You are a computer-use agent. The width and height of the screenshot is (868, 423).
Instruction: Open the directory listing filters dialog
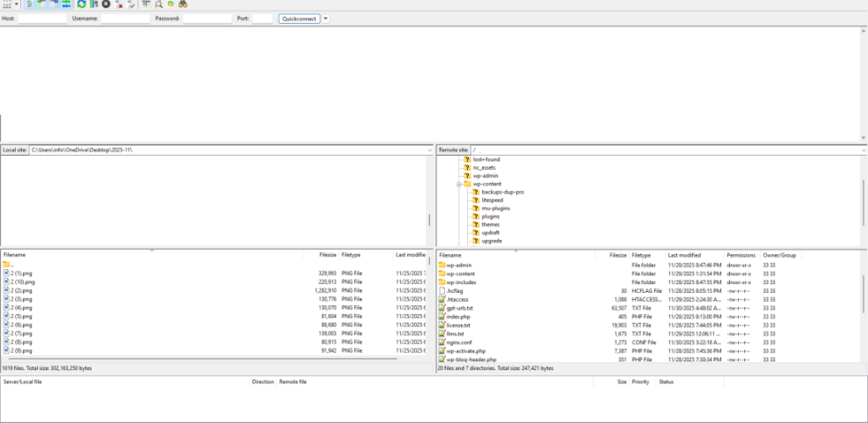click(146, 4)
